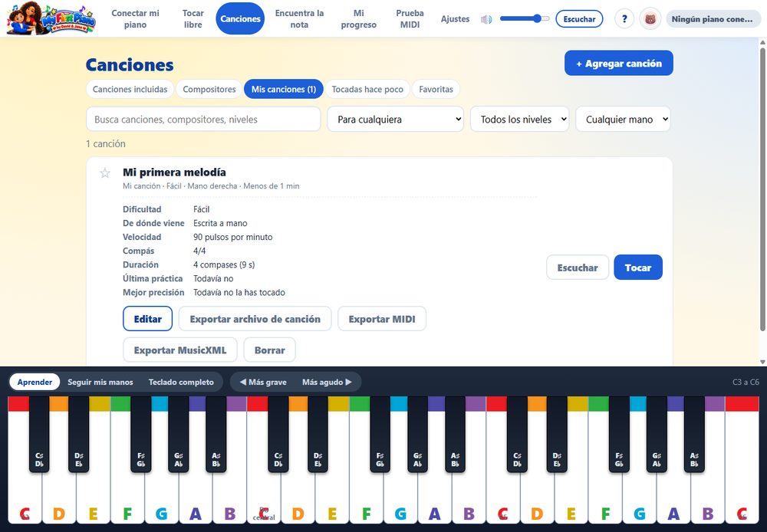767x532 pixels.
Task: Click the Mi primera melodía title
Action: (x=174, y=172)
